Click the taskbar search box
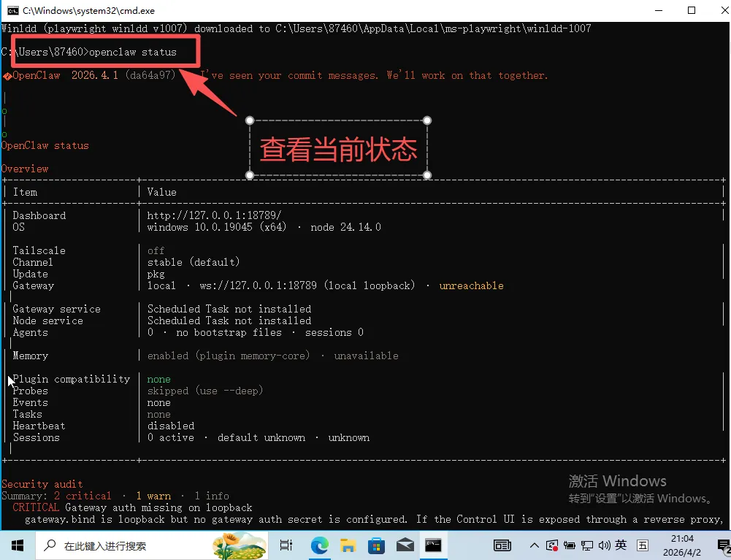 153,545
